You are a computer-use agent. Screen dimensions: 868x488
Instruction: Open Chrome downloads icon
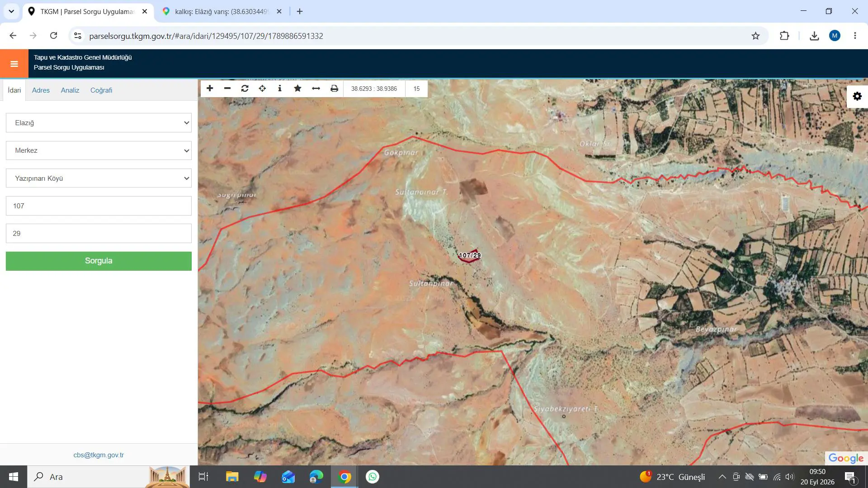tap(814, 36)
